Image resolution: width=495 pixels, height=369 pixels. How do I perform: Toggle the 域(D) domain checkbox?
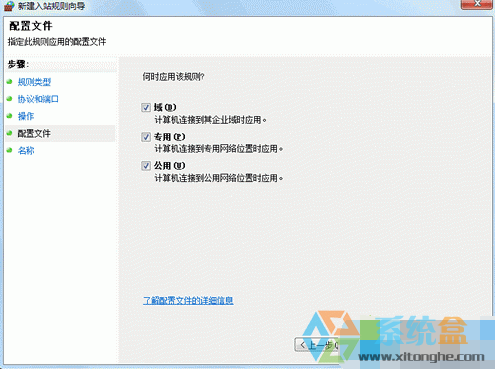pos(146,107)
